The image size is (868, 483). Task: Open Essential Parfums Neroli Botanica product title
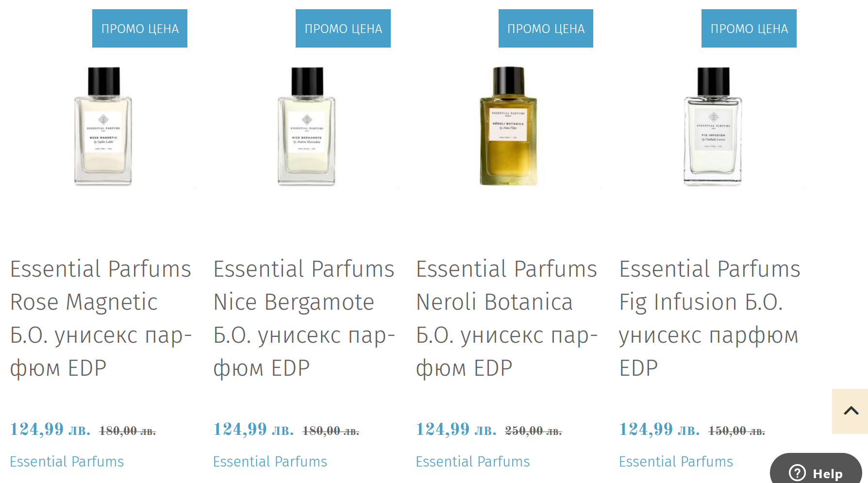[x=507, y=318]
